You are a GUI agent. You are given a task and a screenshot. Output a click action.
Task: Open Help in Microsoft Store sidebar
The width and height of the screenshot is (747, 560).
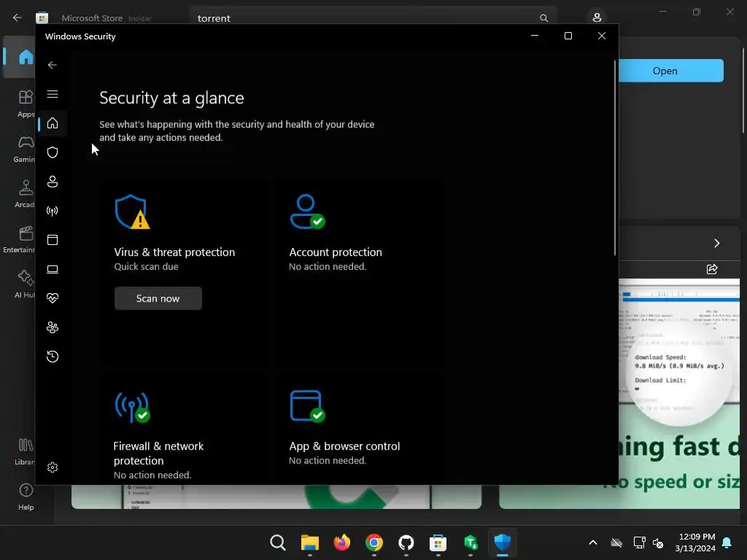pos(26,497)
